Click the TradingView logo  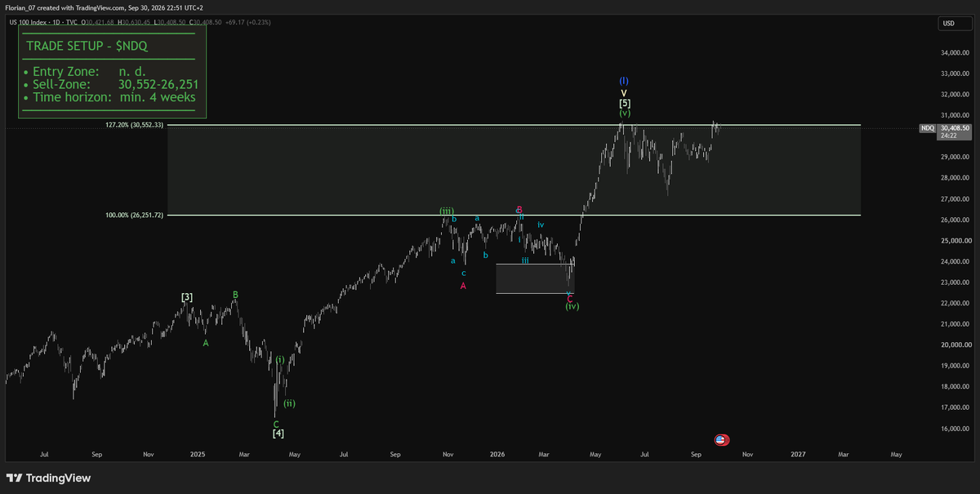[x=49, y=478]
